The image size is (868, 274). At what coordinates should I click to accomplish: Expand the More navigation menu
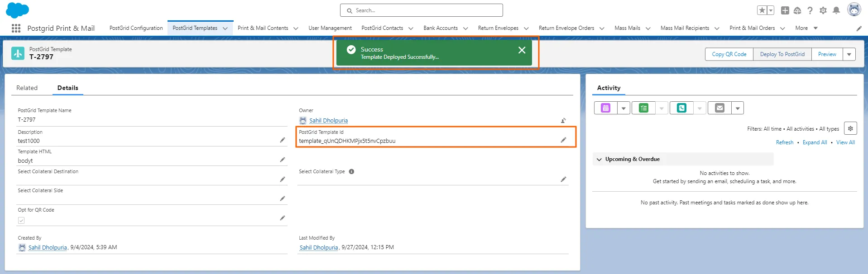coord(806,28)
